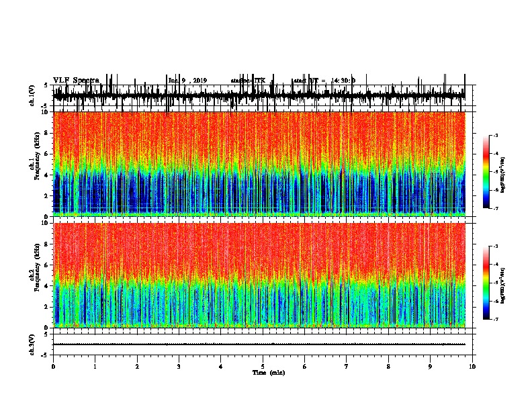Click the "10" kHz tick of ch.2 spectrogram
Screen dimensions: 532x411
point(46,223)
